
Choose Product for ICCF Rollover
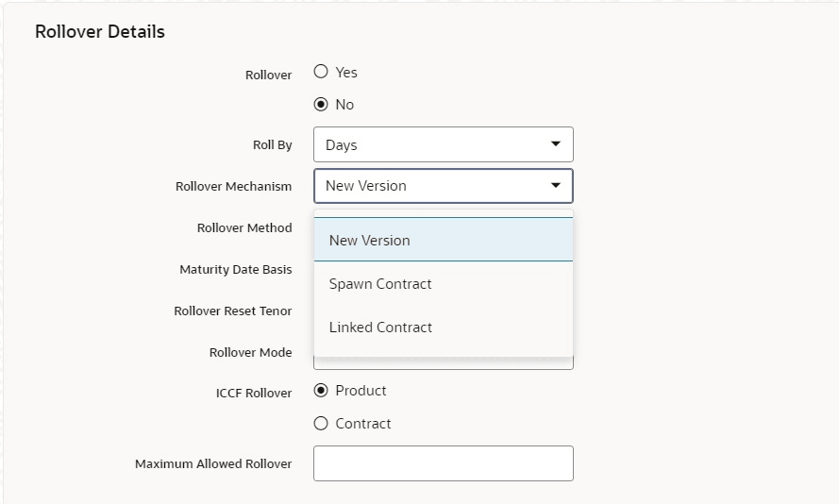(321, 391)
